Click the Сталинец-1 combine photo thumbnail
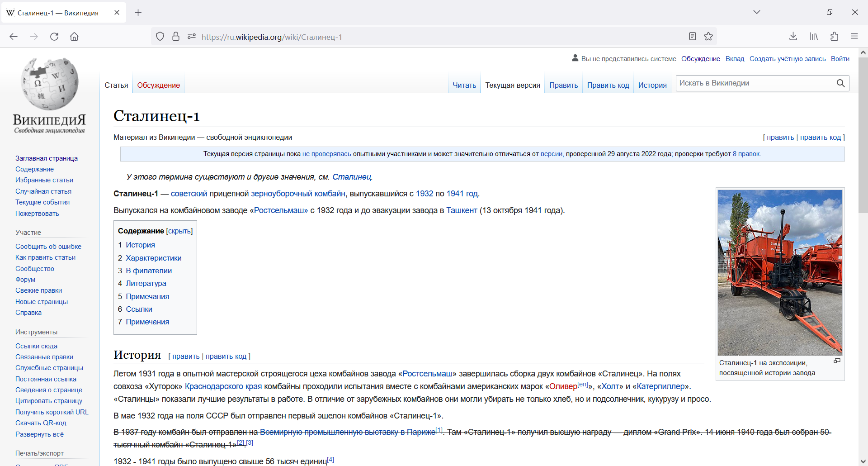This screenshot has width=868, height=466. point(780,272)
